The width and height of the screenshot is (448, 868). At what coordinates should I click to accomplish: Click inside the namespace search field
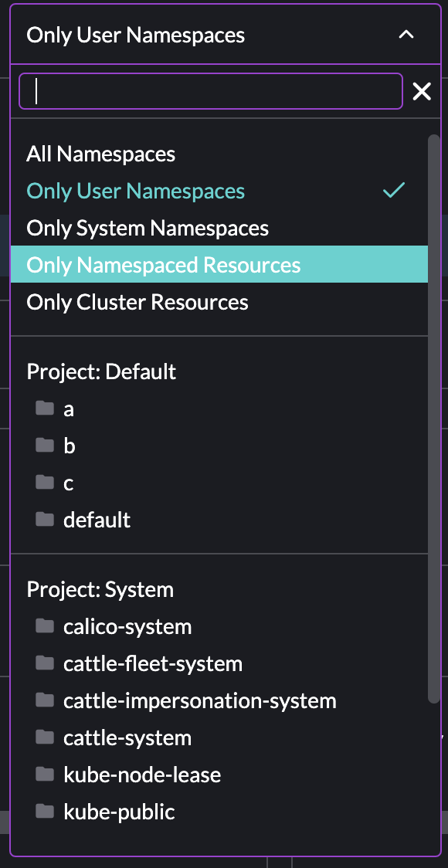(x=209, y=91)
